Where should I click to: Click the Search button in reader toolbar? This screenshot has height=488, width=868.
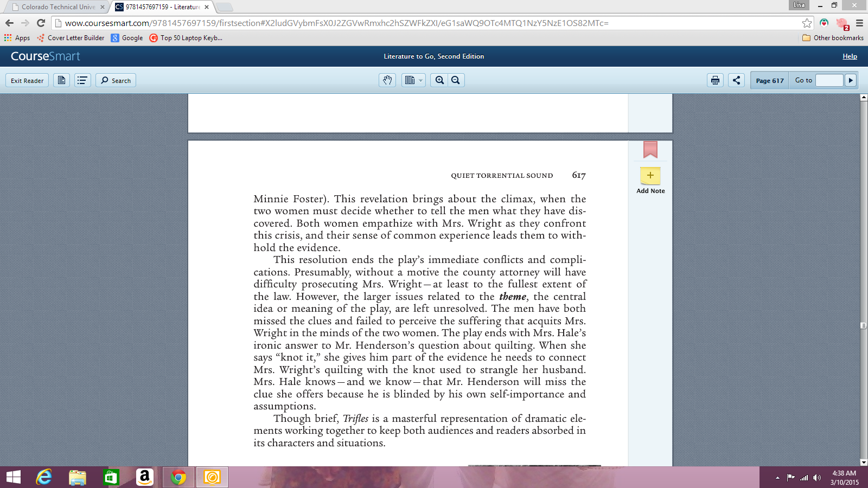coord(116,80)
